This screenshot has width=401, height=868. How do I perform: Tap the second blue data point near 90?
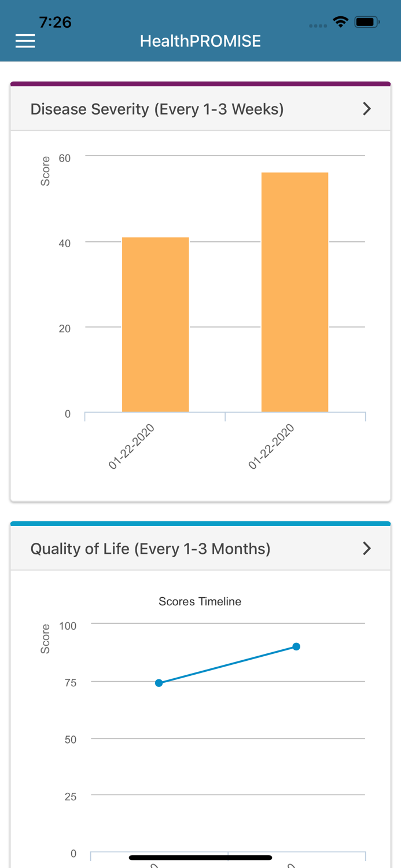[x=296, y=646]
